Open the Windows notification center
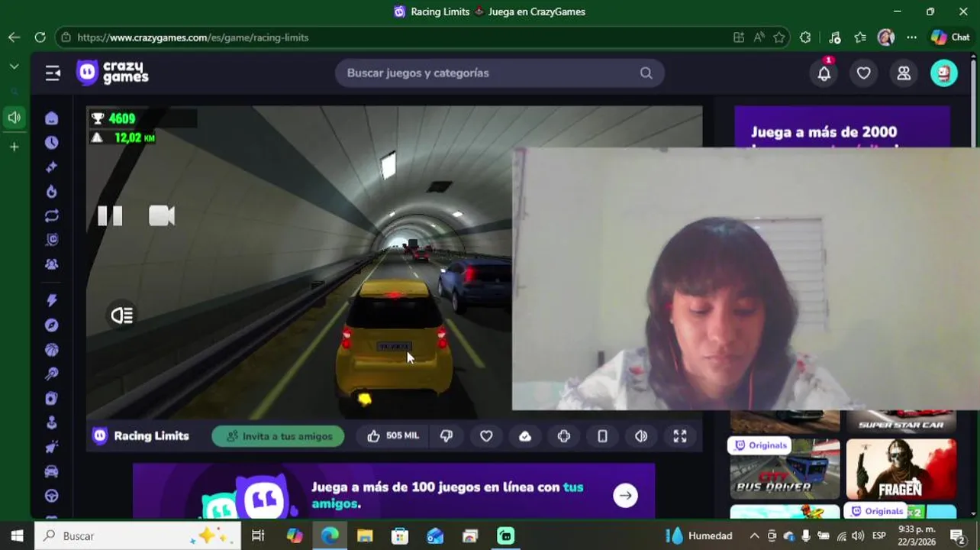This screenshot has height=550, width=980. pyautogui.click(x=958, y=535)
